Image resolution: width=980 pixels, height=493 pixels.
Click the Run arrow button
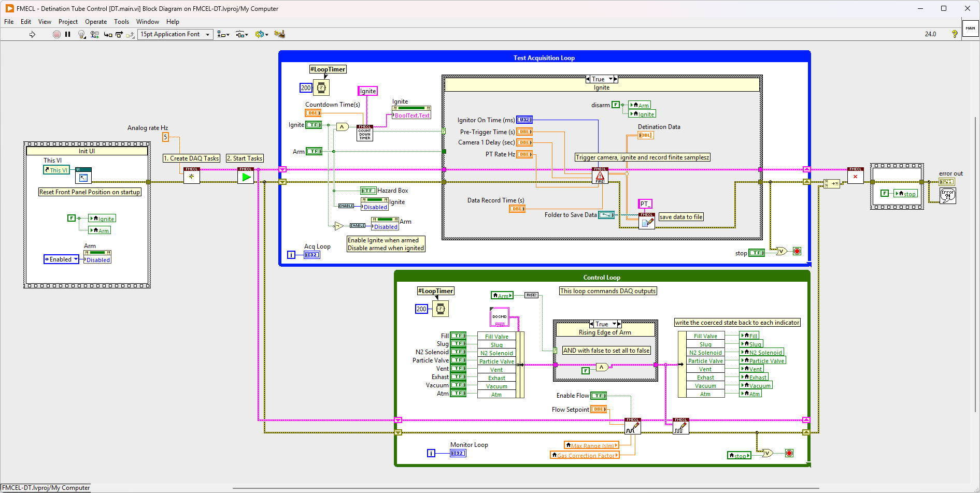click(32, 34)
